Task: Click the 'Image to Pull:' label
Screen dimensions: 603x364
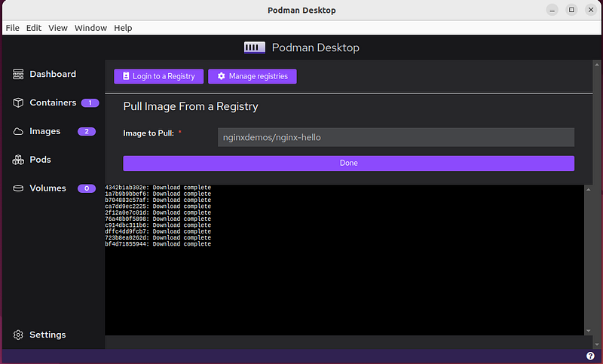Action: 148,133
